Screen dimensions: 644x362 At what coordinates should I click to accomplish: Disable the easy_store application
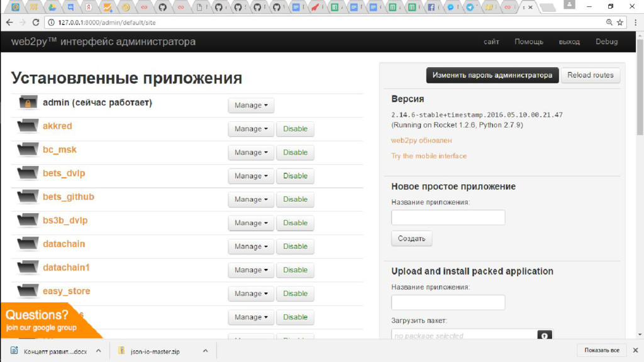tap(296, 293)
